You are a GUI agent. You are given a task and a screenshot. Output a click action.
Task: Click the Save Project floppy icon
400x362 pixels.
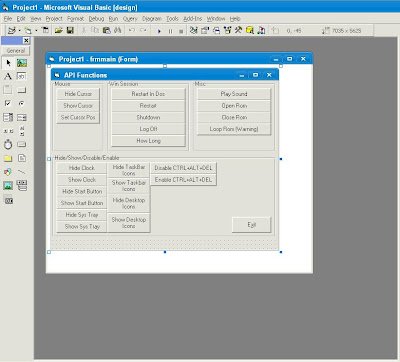70,31
